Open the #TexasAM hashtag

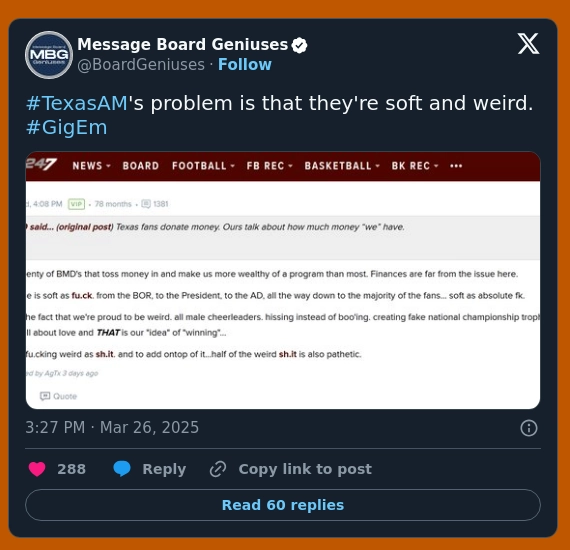coord(77,103)
